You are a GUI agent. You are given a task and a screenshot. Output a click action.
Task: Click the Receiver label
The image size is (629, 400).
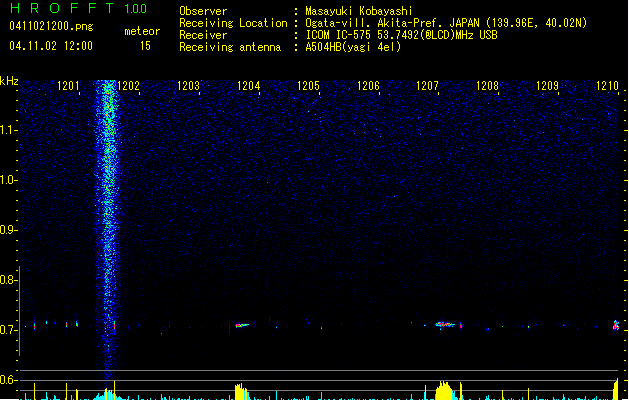point(203,35)
